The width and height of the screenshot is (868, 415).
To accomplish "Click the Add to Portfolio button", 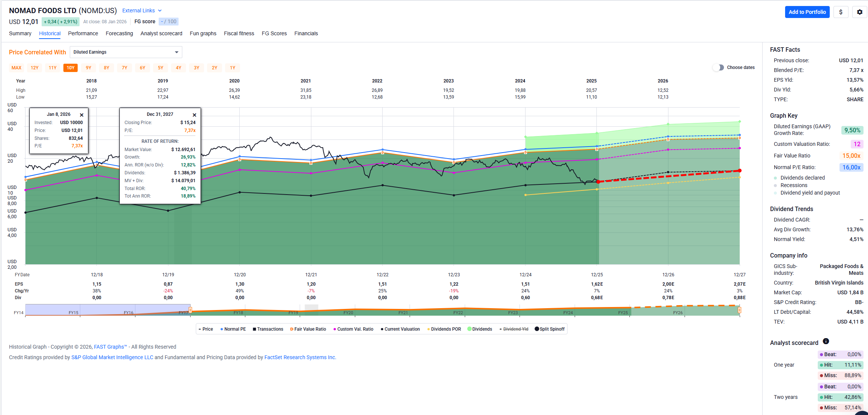I will click(x=807, y=12).
